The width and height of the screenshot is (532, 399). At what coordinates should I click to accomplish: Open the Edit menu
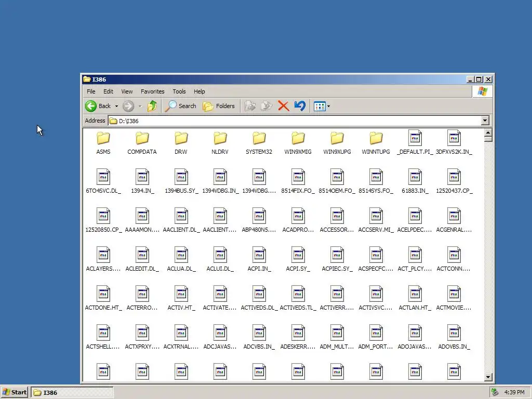(108, 91)
